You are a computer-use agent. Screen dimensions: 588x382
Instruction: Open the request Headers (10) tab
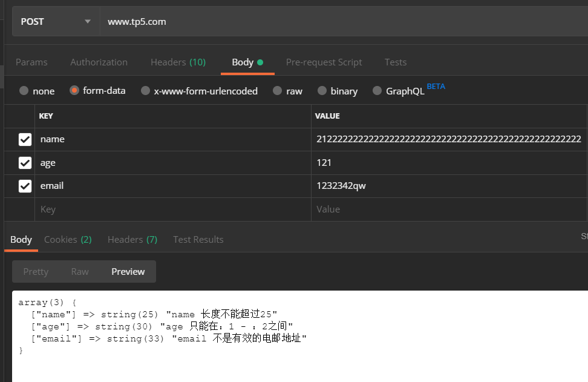click(x=178, y=62)
